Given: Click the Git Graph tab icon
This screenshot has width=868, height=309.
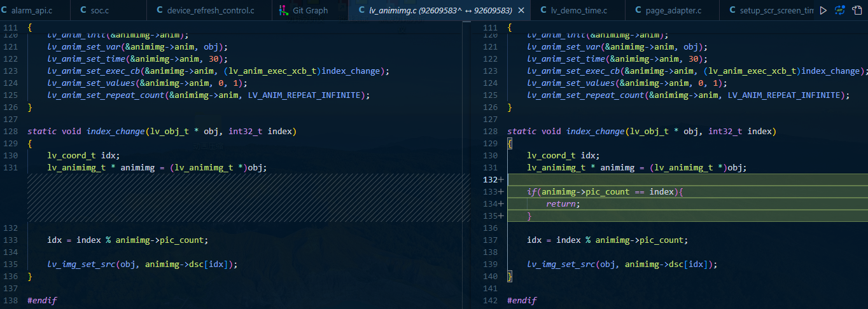Looking at the screenshot, I should click(x=284, y=10).
